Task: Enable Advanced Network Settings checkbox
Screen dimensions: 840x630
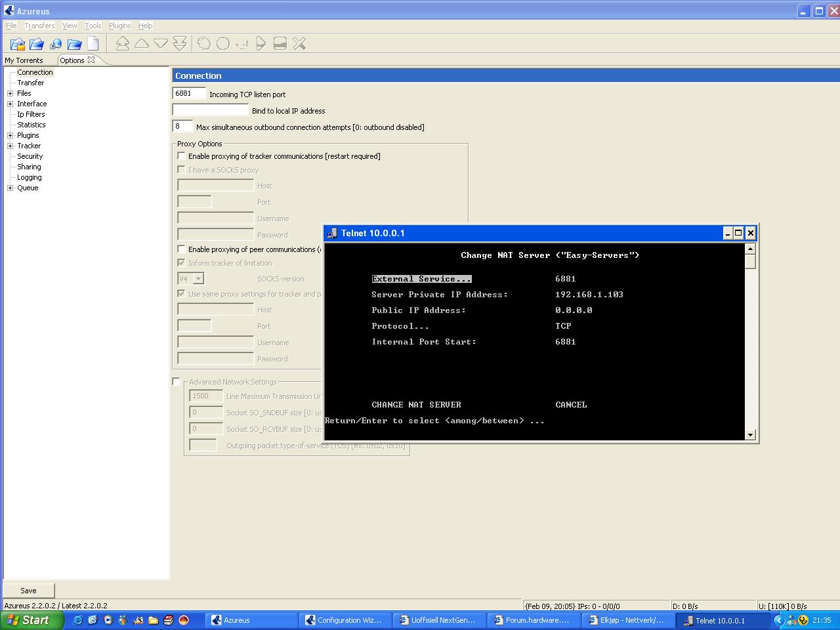Action: pos(177,382)
